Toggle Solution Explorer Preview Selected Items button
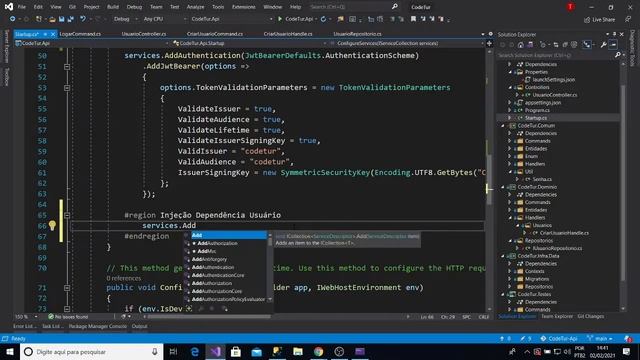 (x=613, y=45)
